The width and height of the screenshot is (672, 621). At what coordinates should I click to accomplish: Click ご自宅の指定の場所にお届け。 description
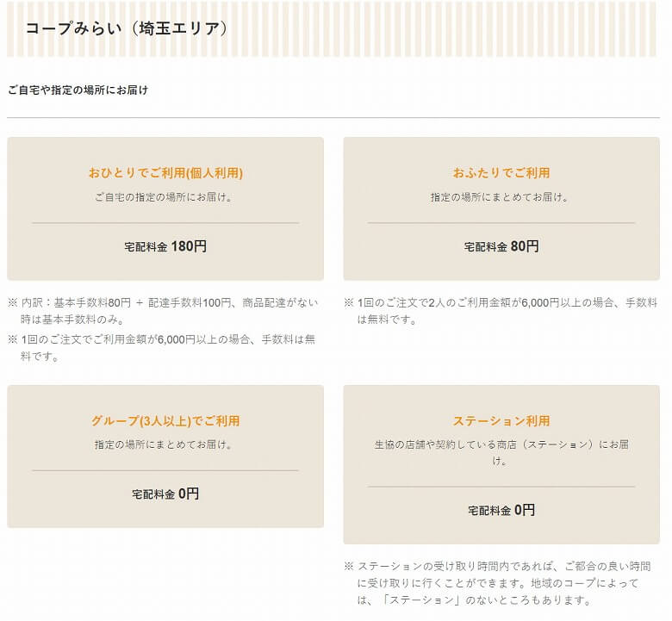(x=165, y=197)
